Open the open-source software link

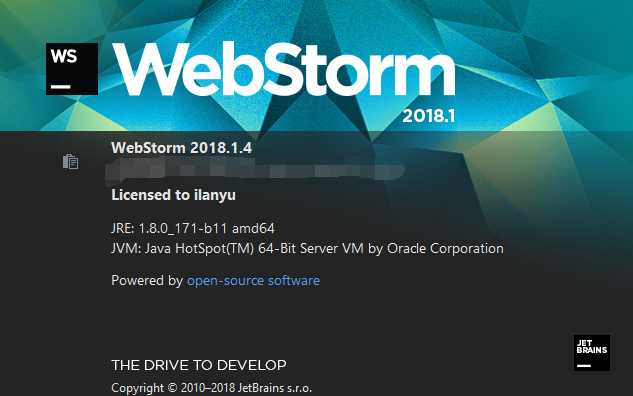tap(254, 280)
